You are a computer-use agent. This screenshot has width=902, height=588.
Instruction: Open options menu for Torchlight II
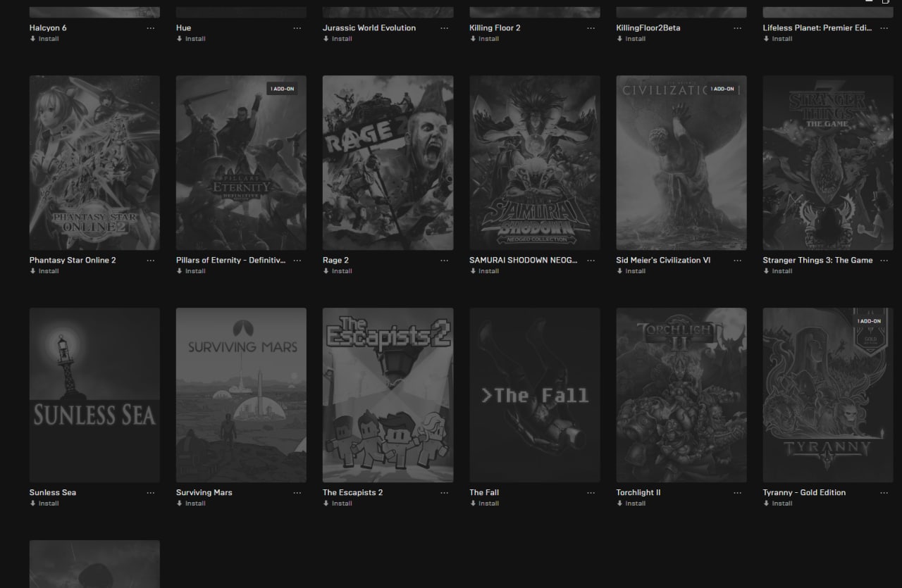[x=737, y=493]
